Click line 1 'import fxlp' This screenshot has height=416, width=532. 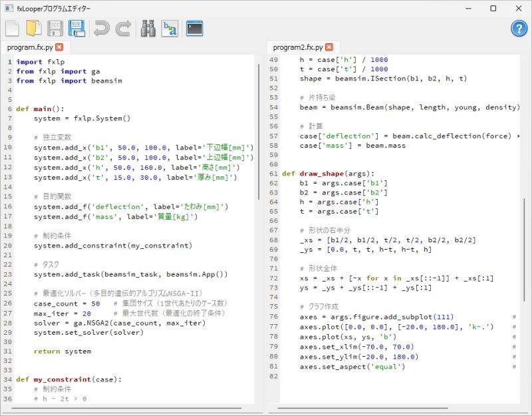pyautogui.click(x=41, y=62)
